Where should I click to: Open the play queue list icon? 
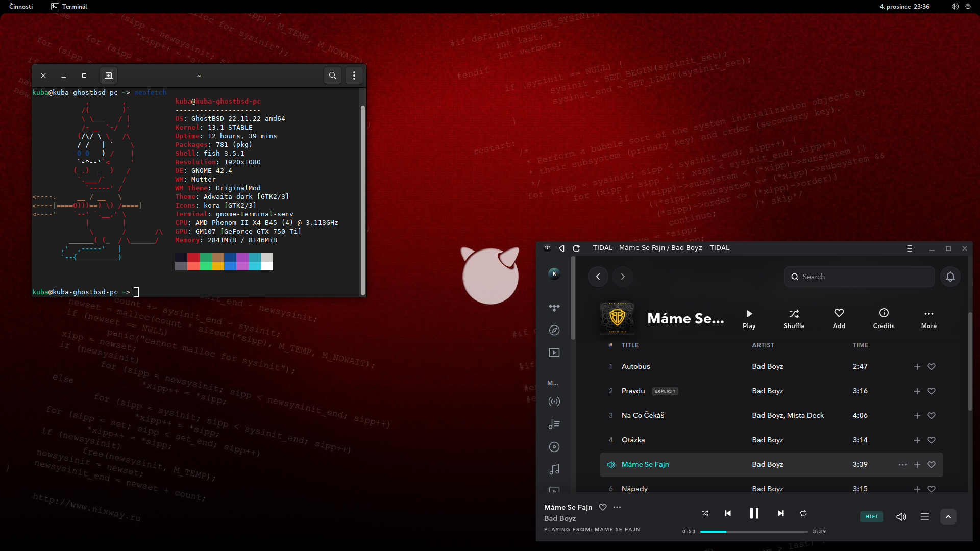click(x=925, y=517)
